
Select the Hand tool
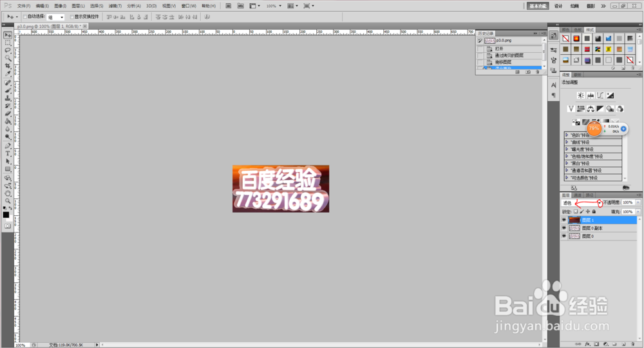(x=7, y=193)
